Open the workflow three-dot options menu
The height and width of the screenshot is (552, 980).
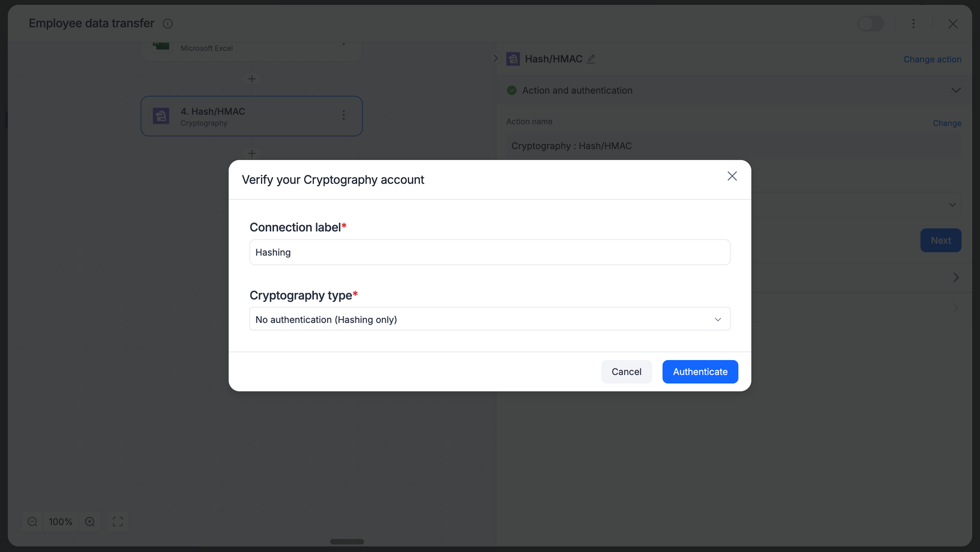click(x=913, y=24)
